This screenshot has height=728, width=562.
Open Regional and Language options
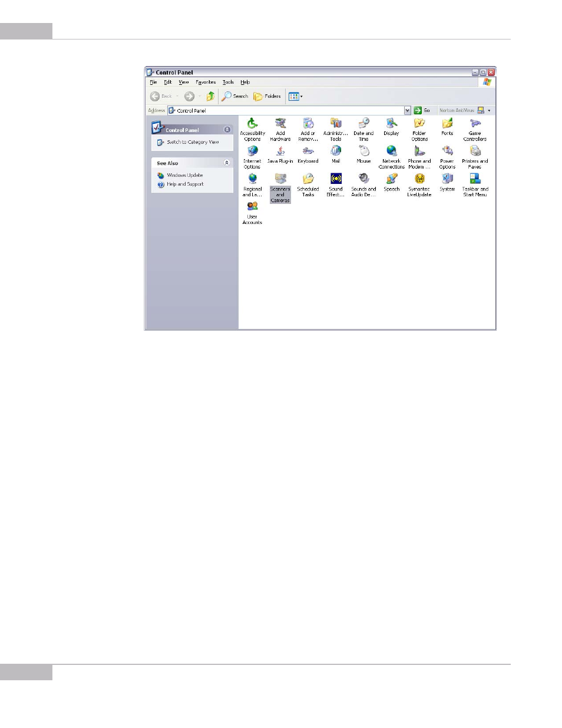(x=252, y=185)
